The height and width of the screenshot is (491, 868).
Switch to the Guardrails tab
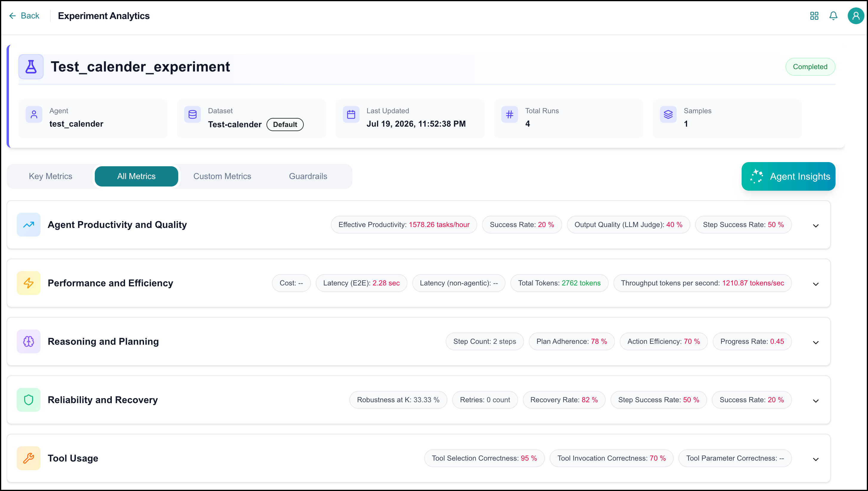[308, 176]
